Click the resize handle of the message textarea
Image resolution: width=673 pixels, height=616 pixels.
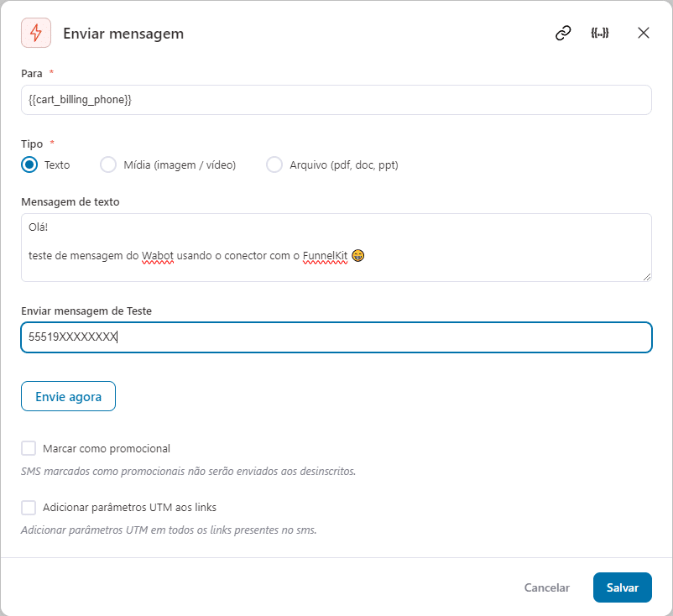[646, 276]
